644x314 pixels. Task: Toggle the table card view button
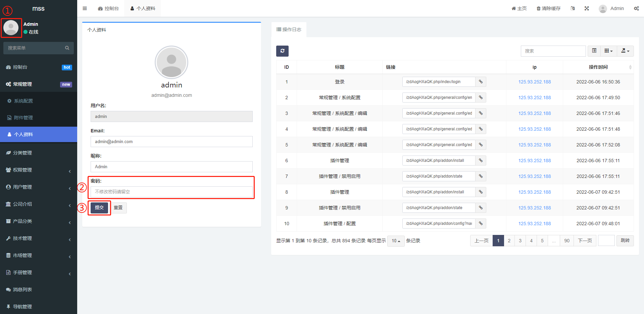[594, 51]
